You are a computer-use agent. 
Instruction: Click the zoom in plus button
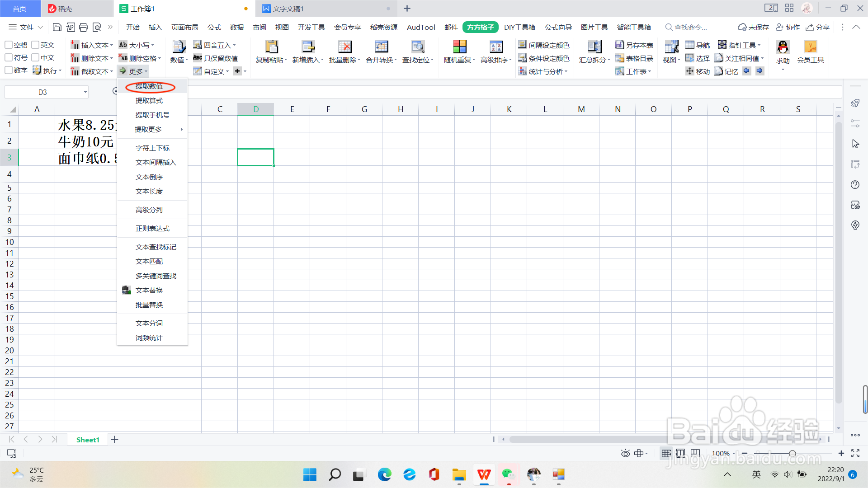point(841,453)
